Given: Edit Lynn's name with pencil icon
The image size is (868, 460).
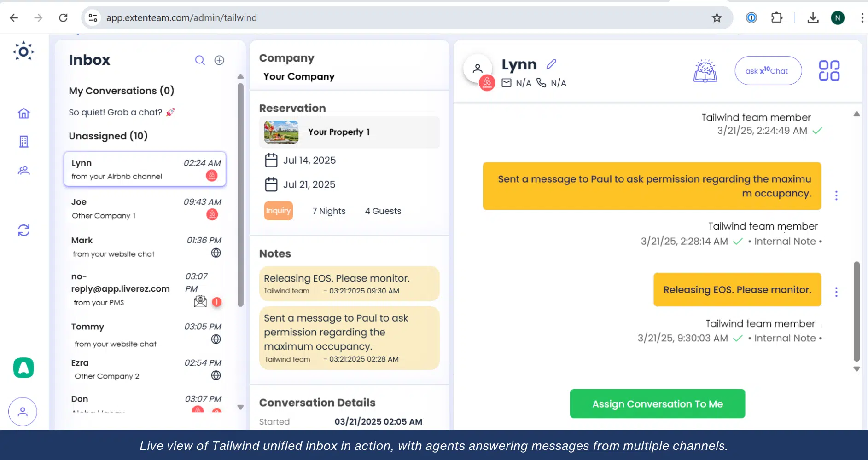Looking at the screenshot, I should [551, 64].
